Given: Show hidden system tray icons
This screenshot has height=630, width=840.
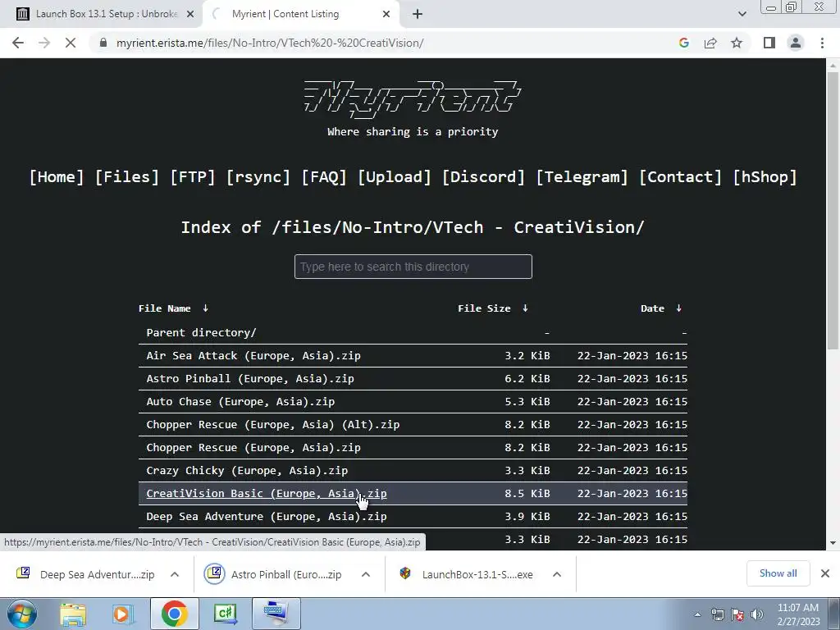Looking at the screenshot, I should pos(697,614).
